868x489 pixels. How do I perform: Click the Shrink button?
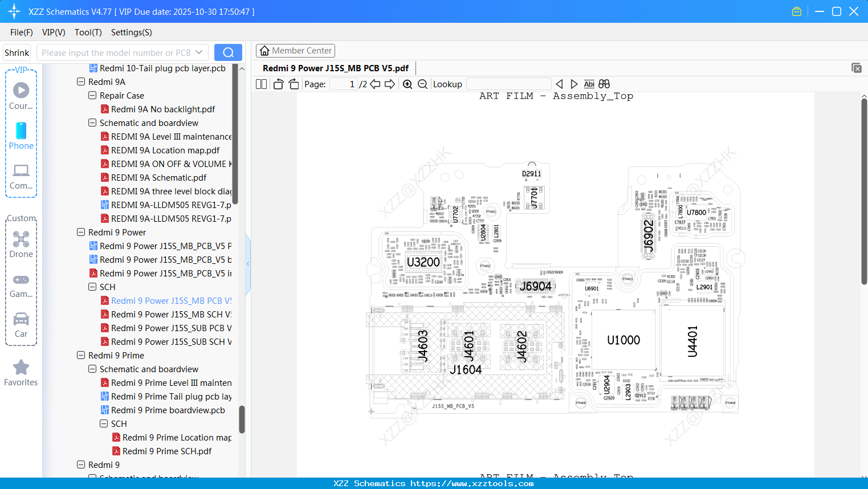[x=17, y=52]
